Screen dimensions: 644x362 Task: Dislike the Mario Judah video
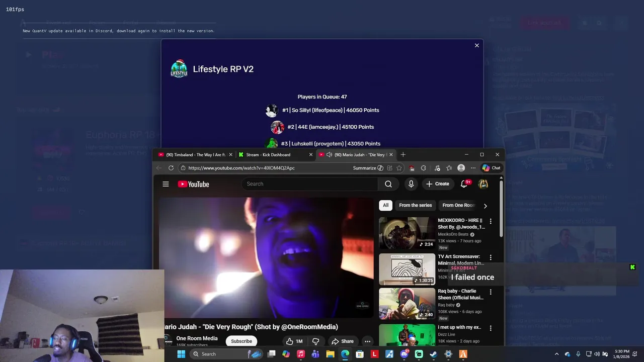pos(315,341)
